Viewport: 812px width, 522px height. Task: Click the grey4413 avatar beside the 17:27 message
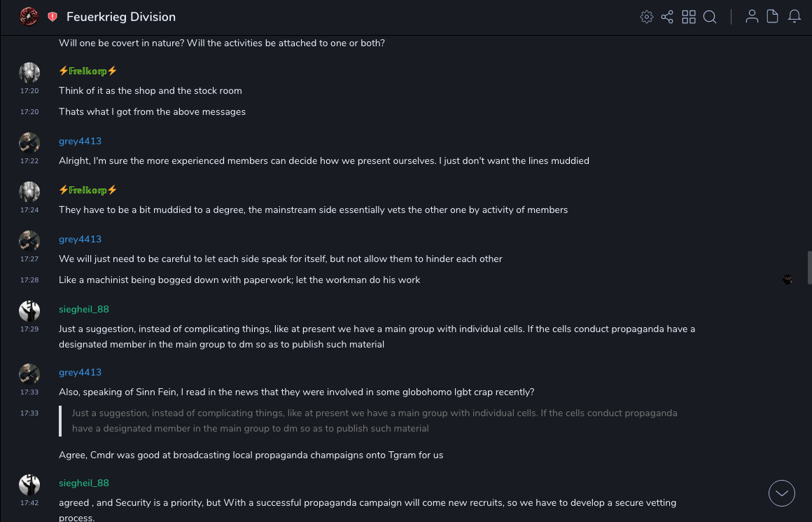29,240
